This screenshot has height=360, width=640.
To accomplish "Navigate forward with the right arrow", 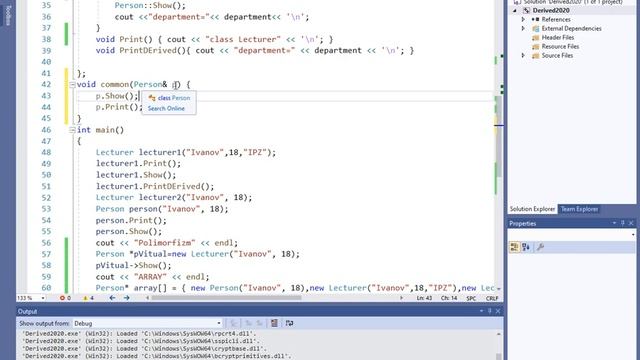I will pyautogui.click(x=127, y=298).
